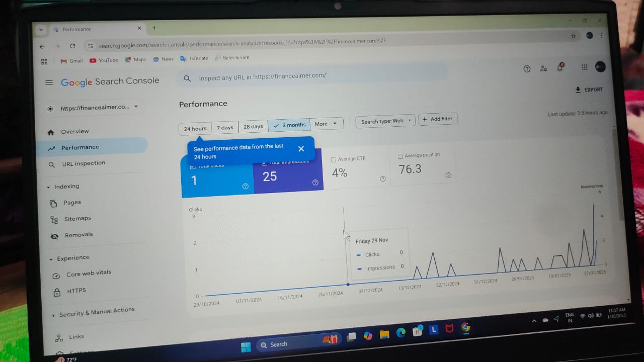The width and height of the screenshot is (644, 362).
Task: Select 28 days date range
Action: [253, 127]
